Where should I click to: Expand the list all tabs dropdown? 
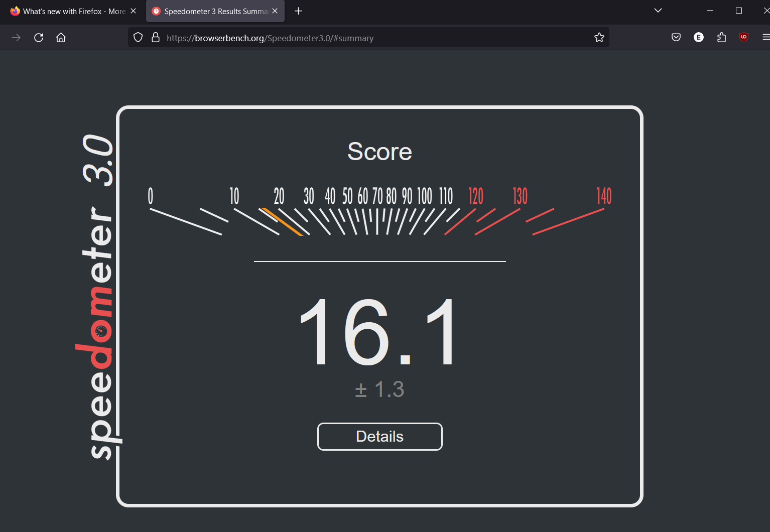658,11
